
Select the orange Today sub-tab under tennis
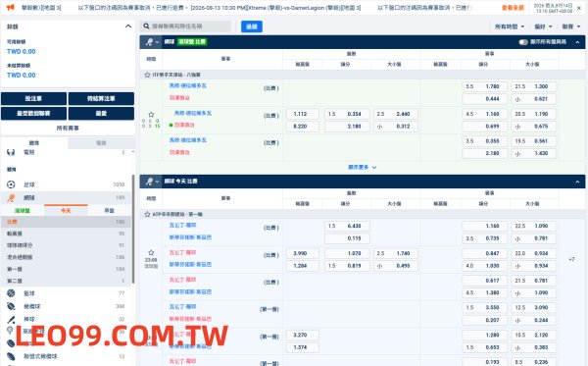pyautogui.click(x=66, y=211)
